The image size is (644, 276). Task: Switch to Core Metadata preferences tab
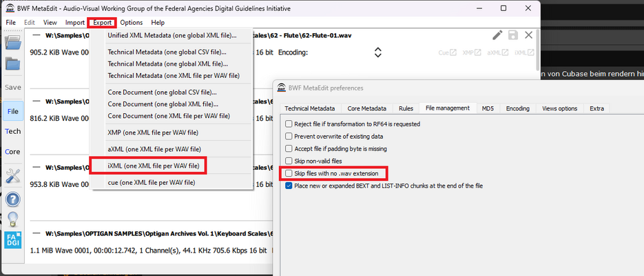pyautogui.click(x=366, y=108)
